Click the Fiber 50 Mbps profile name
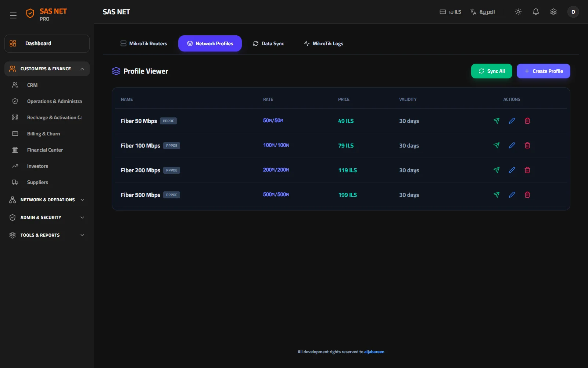Screen dimensions: 588x368 (x=139, y=121)
